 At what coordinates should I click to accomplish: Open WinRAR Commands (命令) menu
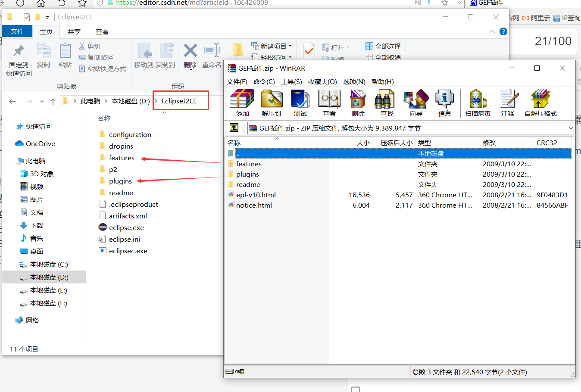pos(264,82)
